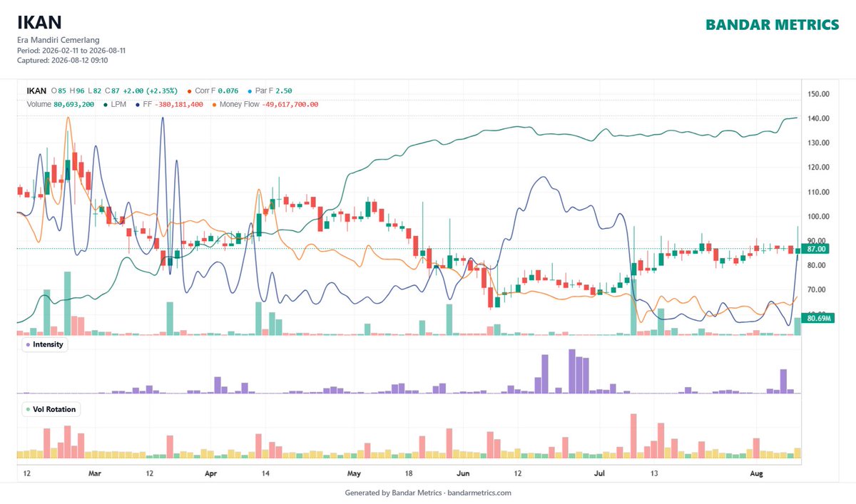The width and height of the screenshot is (856, 504).
Task: Click the green LPM legend dot
Action: tap(106, 105)
